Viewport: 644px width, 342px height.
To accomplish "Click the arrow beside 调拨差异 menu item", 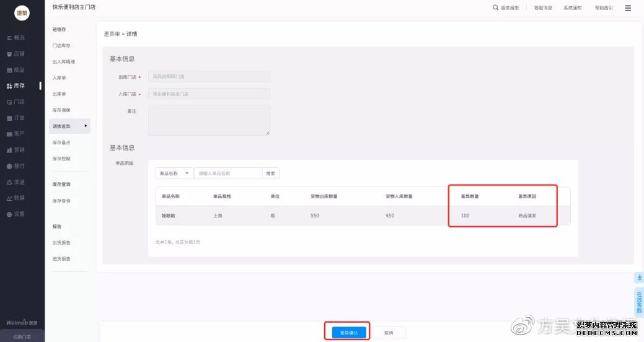I will [x=86, y=126].
